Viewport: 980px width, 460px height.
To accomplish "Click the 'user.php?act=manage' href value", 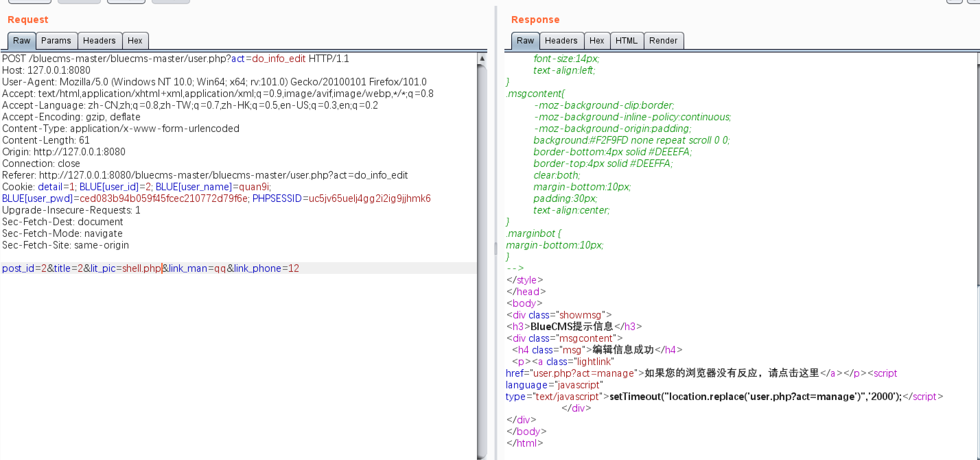I will pyautogui.click(x=583, y=373).
